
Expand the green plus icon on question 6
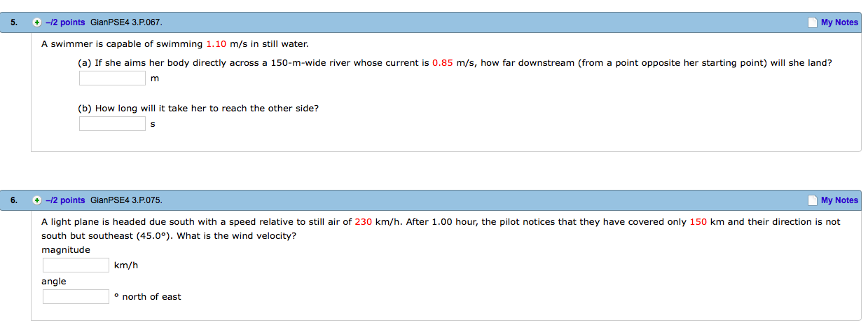click(x=37, y=200)
